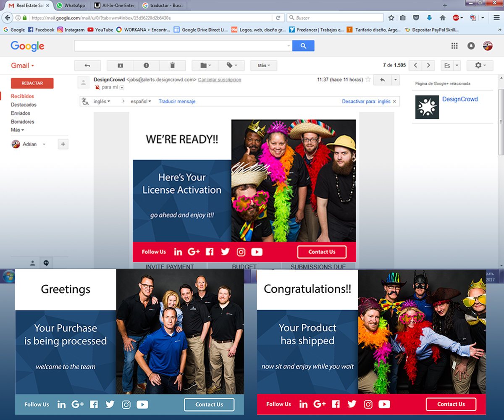Click Twitter icon in Greetings banner

click(110, 404)
